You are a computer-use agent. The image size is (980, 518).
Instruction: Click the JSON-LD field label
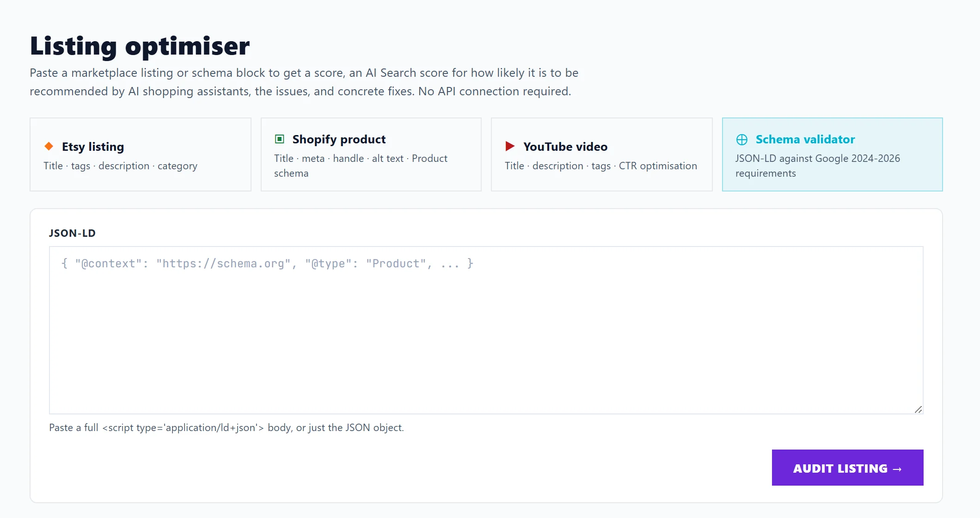pos(72,233)
